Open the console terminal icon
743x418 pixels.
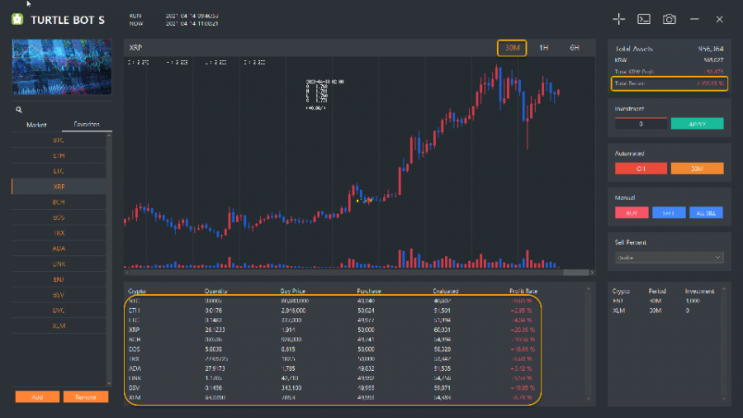coord(644,19)
